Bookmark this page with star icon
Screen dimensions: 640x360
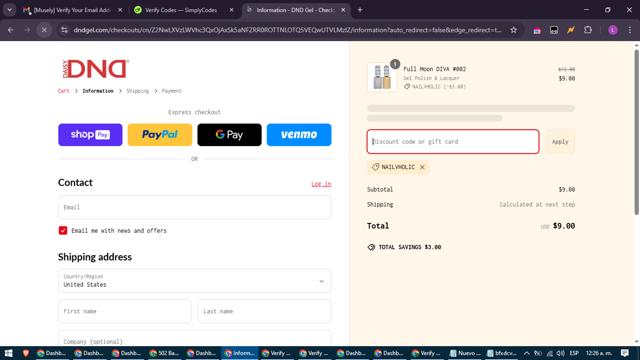513,30
